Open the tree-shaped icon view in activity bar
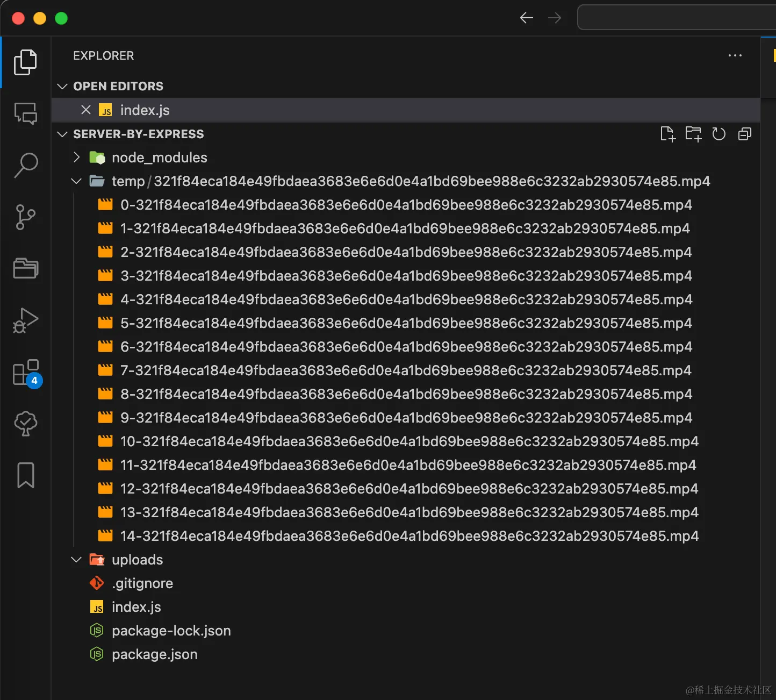 coord(25,424)
